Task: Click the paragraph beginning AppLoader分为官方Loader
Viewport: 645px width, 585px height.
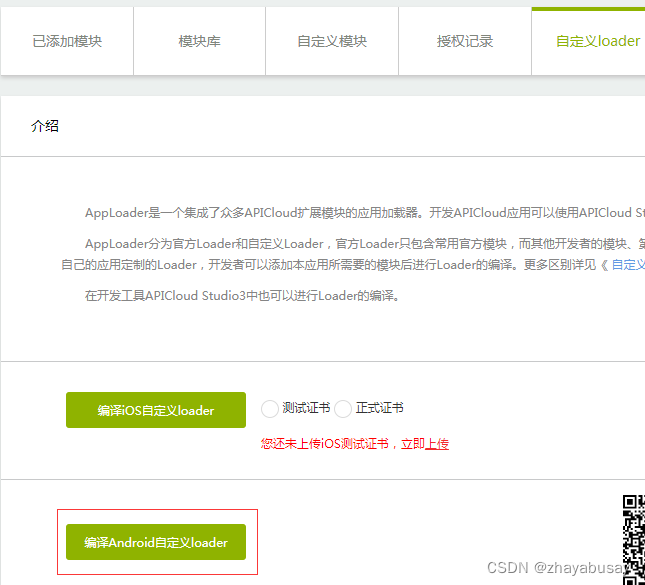Action: (353, 254)
